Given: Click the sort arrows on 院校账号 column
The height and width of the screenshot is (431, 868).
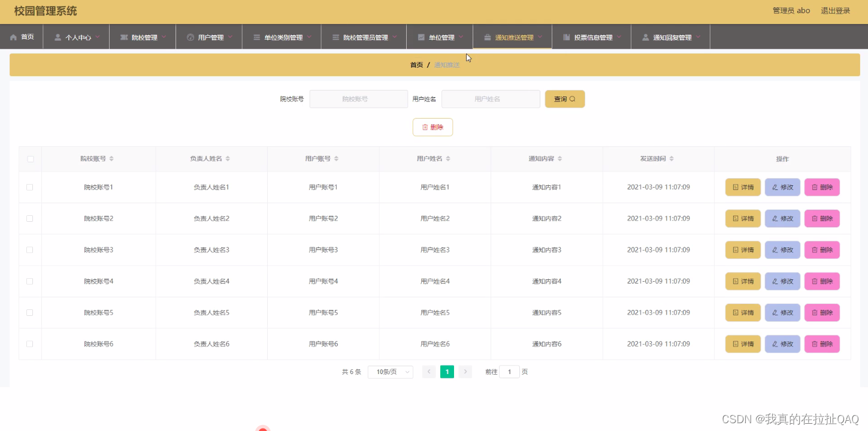Looking at the screenshot, I should [x=111, y=159].
